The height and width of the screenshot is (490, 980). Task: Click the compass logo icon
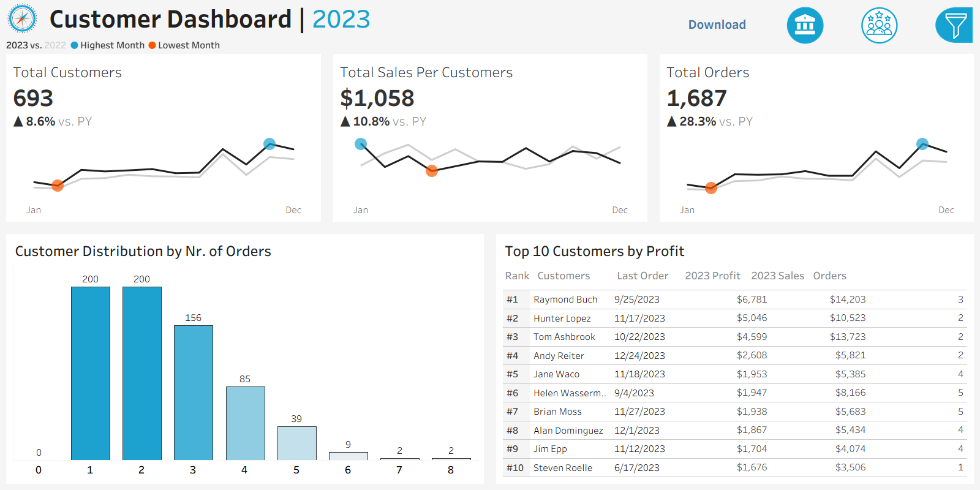23,19
